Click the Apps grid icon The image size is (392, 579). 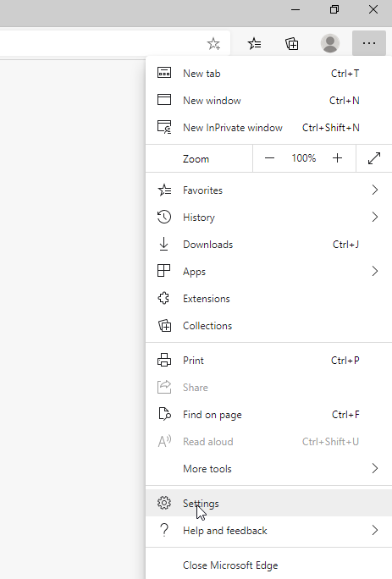[x=163, y=271]
